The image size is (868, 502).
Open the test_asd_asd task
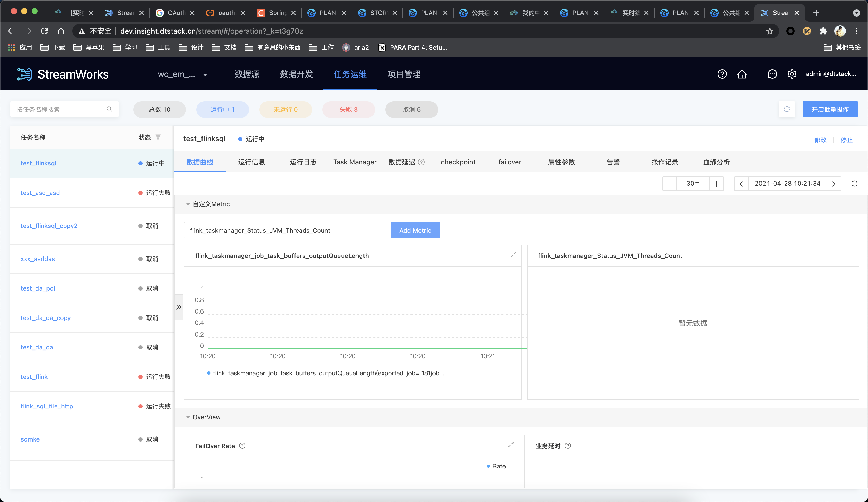click(40, 193)
